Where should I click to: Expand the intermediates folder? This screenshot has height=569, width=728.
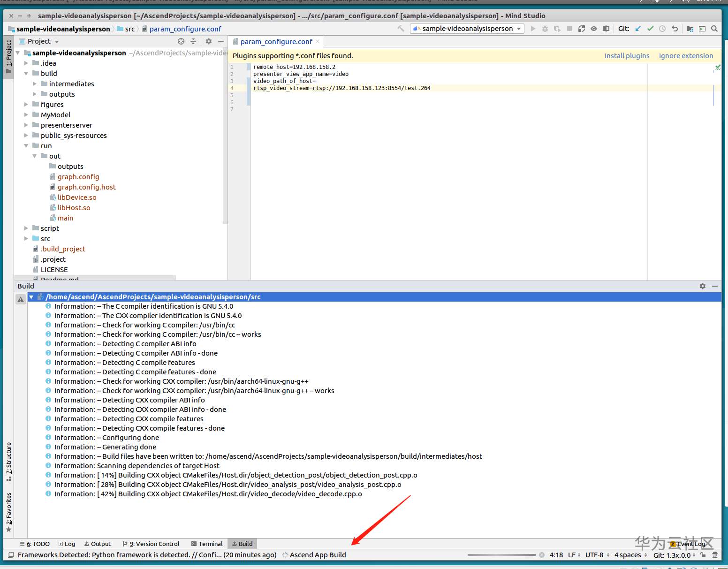click(35, 84)
